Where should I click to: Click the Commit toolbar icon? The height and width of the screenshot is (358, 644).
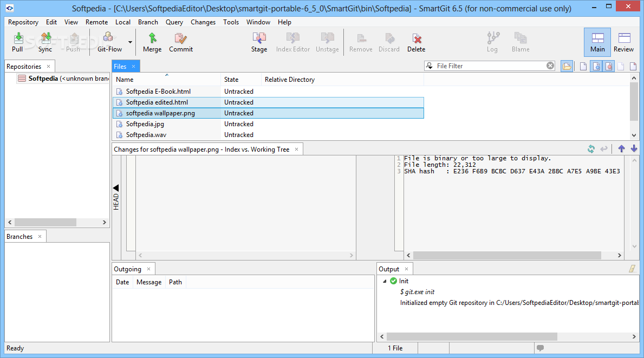(x=181, y=42)
